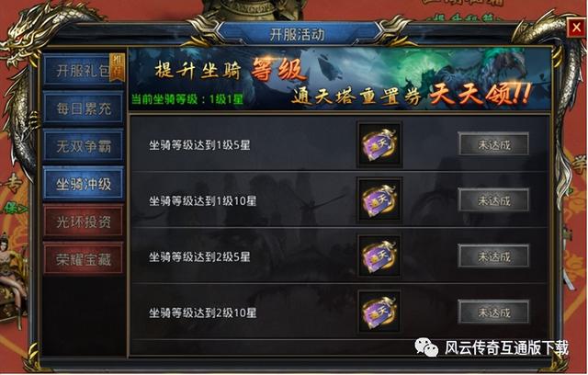Viewport: 588px width, 375px height.
Task: Click 未达成 button for 1级10星 reward
Action: point(493,200)
